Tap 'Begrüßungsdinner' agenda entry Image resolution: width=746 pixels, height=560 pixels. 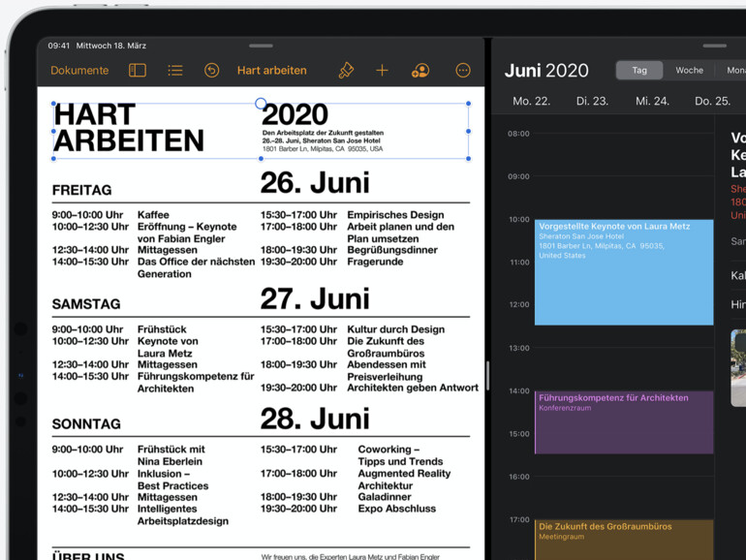[x=392, y=250]
